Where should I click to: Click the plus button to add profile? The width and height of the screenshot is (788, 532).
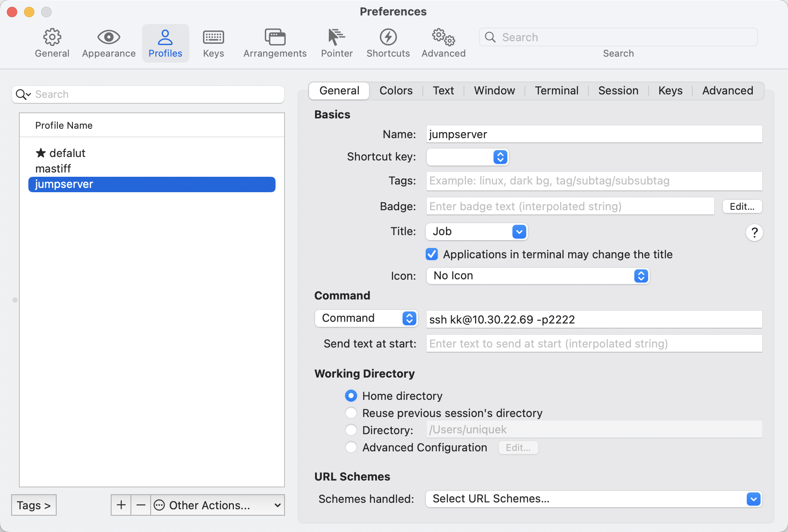tap(121, 505)
